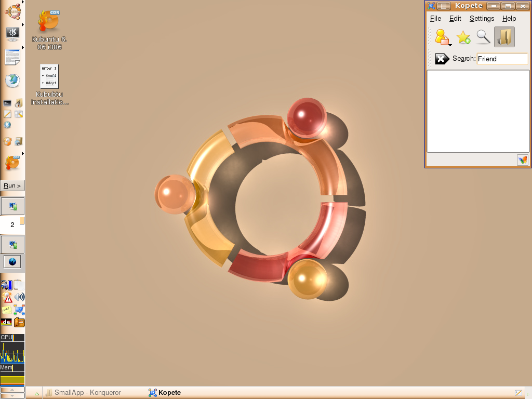Open the File menu in Kopete

[x=435, y=18]
